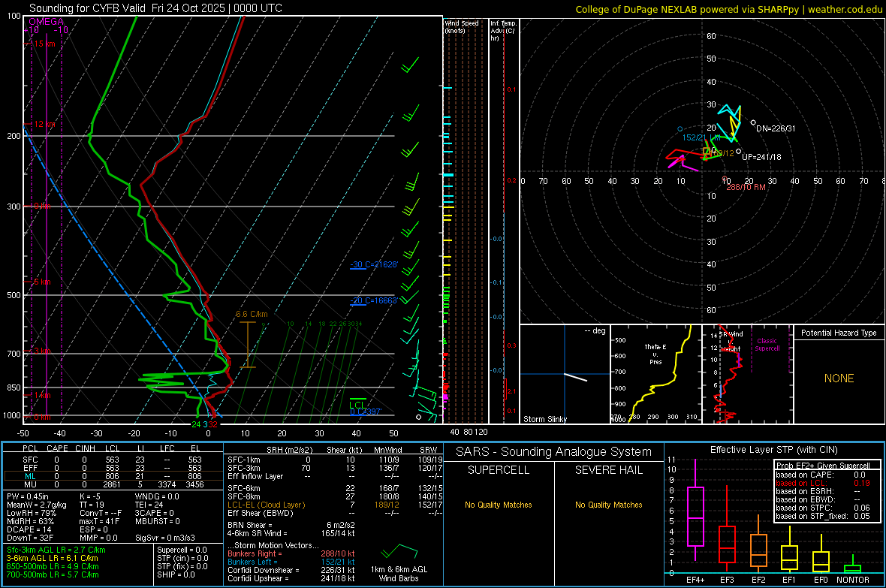Click the 'TT = 19' index value
This screenshot has height=588, width=886.
tap(92, 505)
